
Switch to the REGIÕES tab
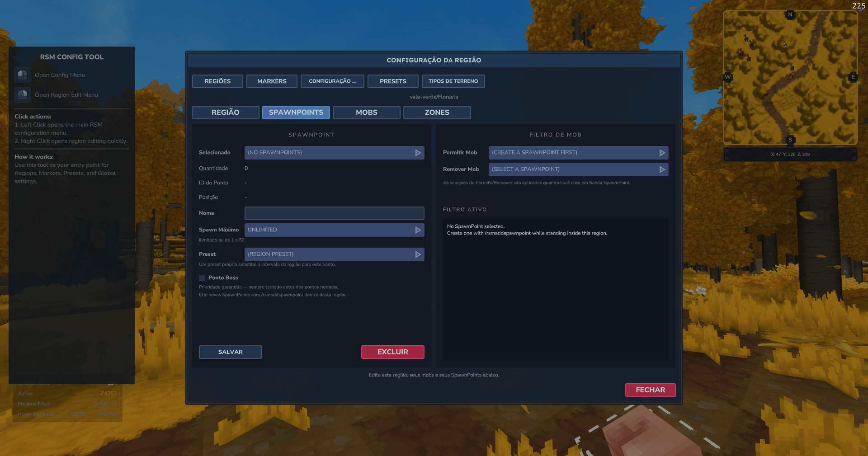[217, 81]
